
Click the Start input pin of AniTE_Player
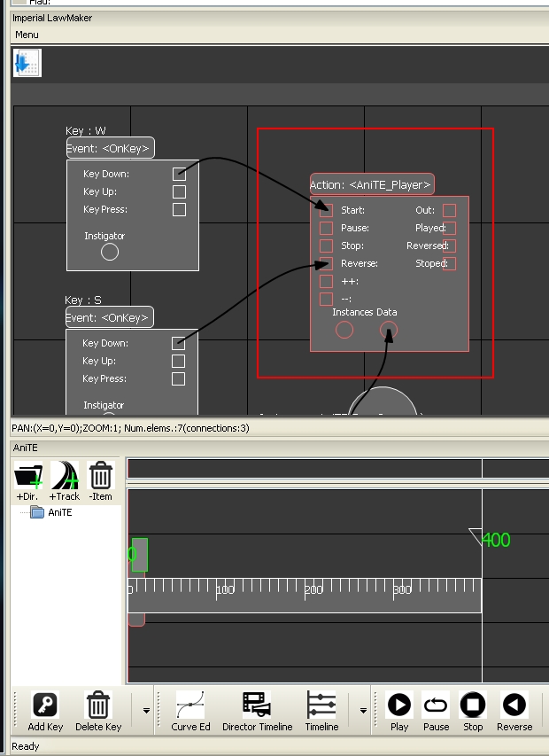click(x=326, y=210)
